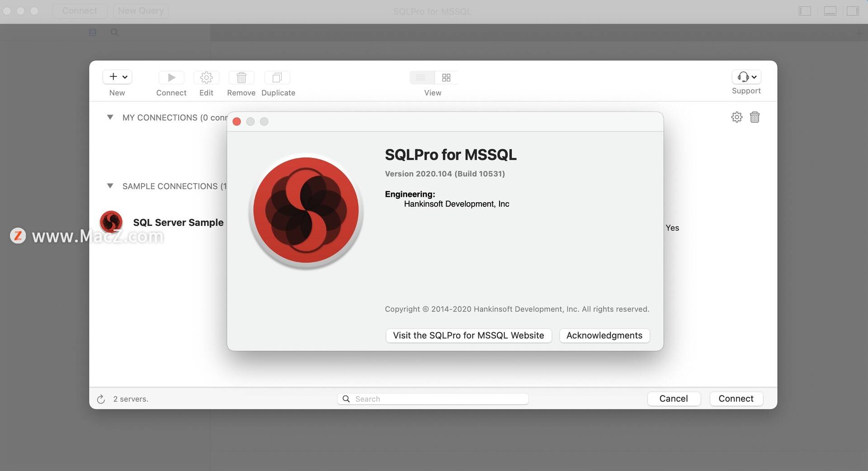Image resolution: width=868 pixels, height=471 pixels.
Task: Click the Edit gear toolbar icon
Action: coord(206,77)
